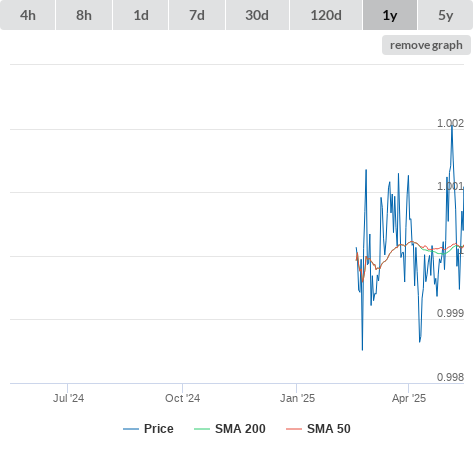474x455 pixels.
Task: Click the green SMA 200 line marker
Action: 202,429
